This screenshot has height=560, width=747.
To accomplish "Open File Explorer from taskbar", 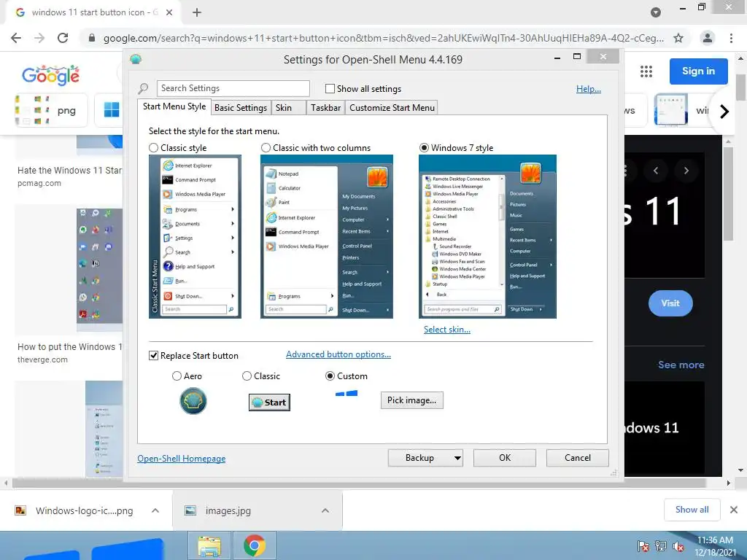I will tap(209, 545).
